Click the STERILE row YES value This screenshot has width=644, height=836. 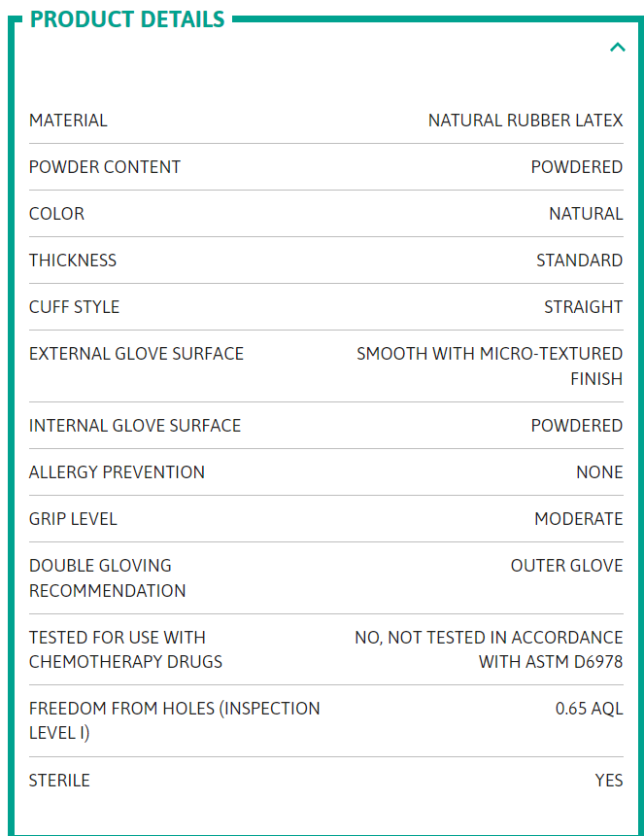coord(609,781)
